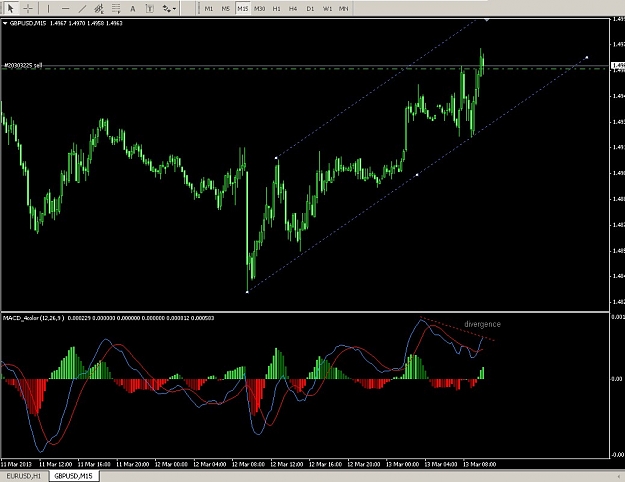Switch chart to W1 timeframe

coord(327,8)
